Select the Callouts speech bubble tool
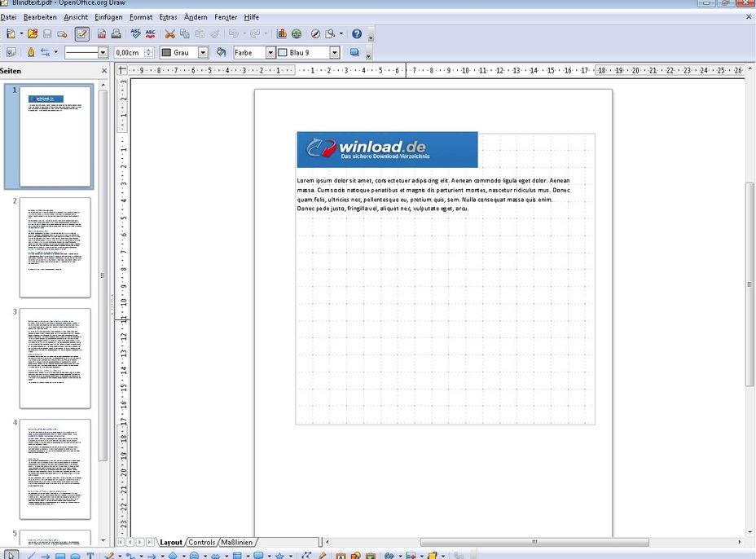 coord(258,555)
